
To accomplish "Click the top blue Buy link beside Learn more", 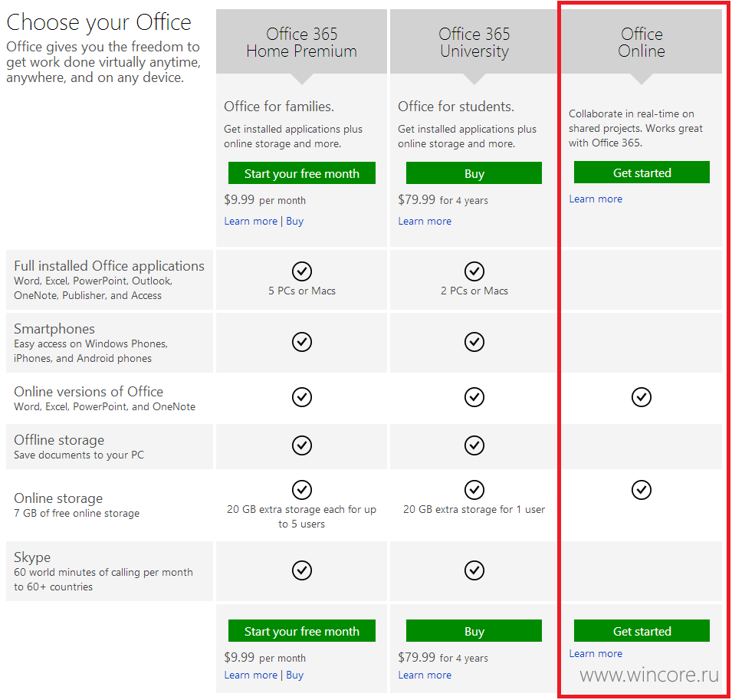I will pyautogui.click(x=294, y=221).
